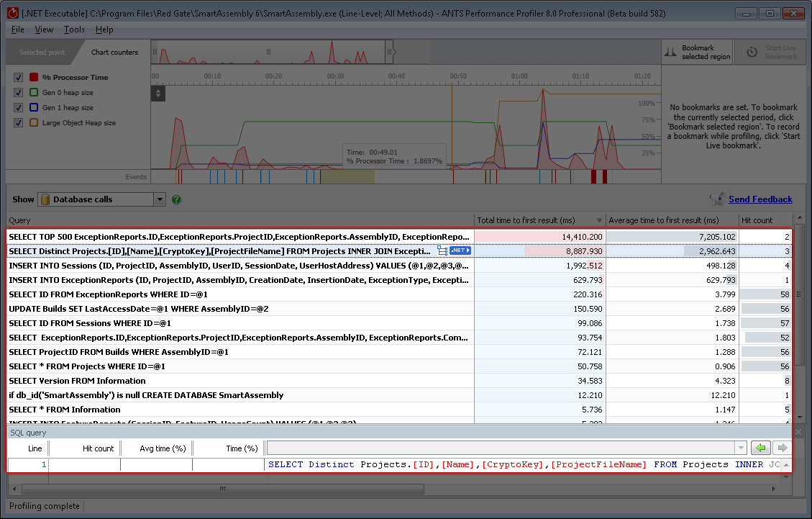Disable the Large Object Heap size counter
This screenshot has width=812, height=519.
point(19,122)
